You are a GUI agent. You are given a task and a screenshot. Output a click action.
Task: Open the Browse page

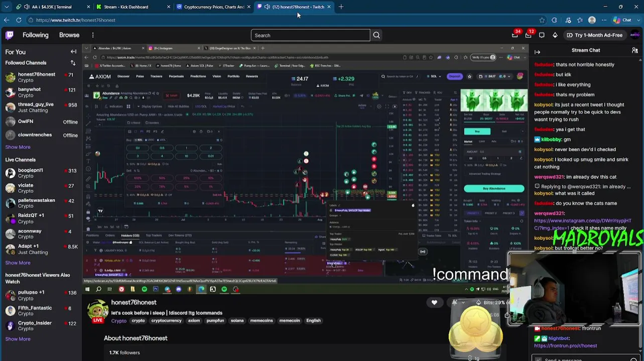click(x=69, y=35)
